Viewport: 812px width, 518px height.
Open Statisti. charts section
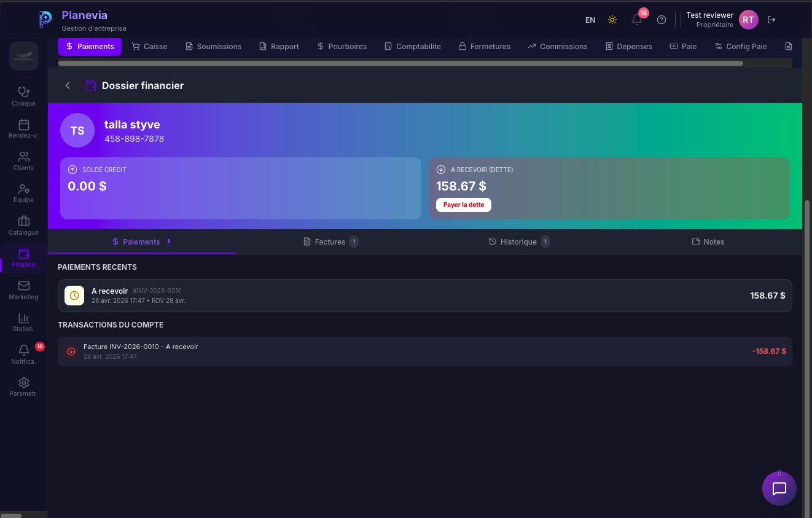(23, 322)
